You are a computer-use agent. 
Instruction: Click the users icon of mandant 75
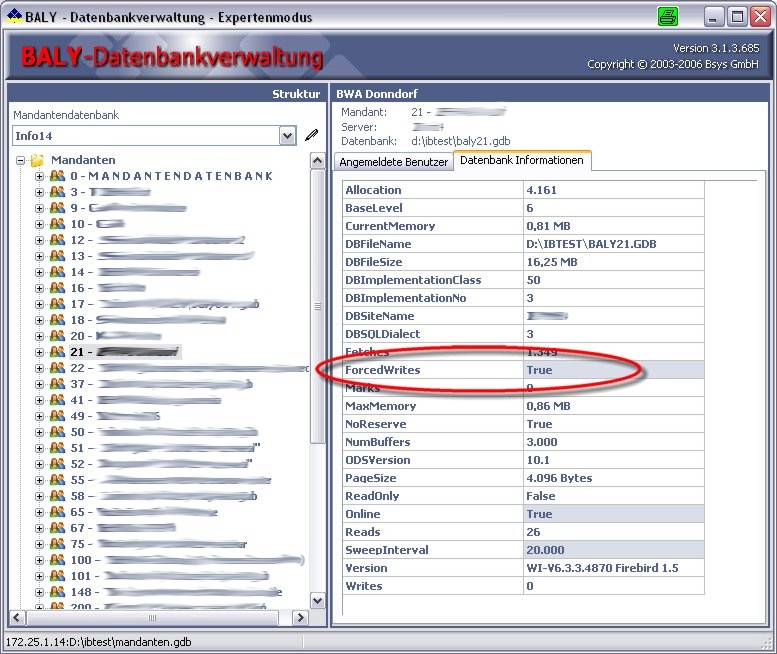tap(57, 544)
